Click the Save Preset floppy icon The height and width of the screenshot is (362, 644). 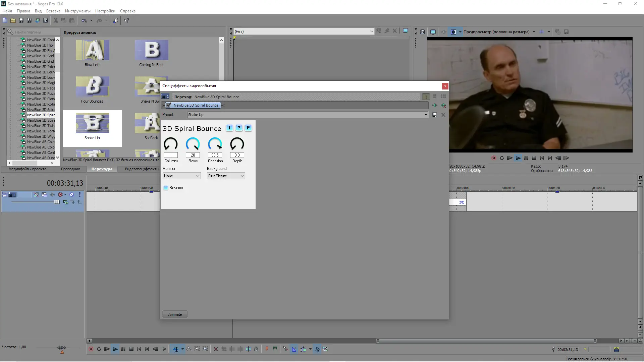point(435,115)
